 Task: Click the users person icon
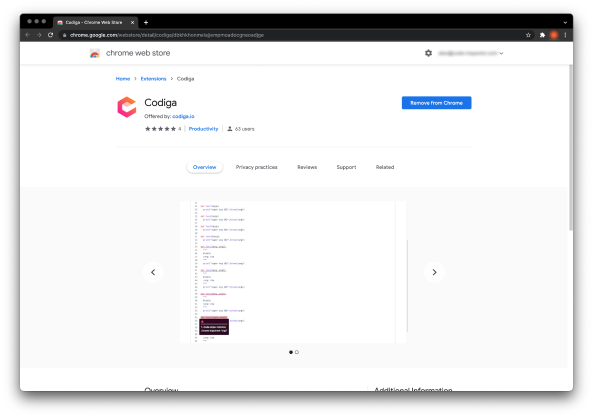230,129
